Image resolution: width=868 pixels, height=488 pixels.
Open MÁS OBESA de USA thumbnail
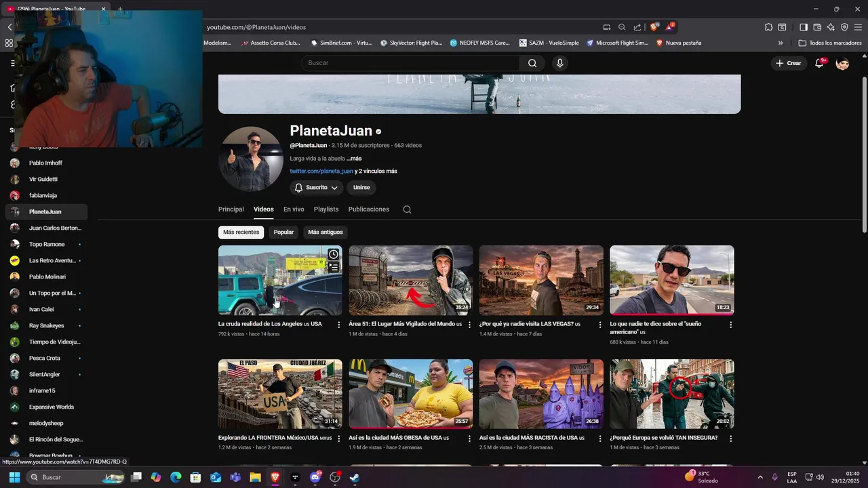click(411, 394)
